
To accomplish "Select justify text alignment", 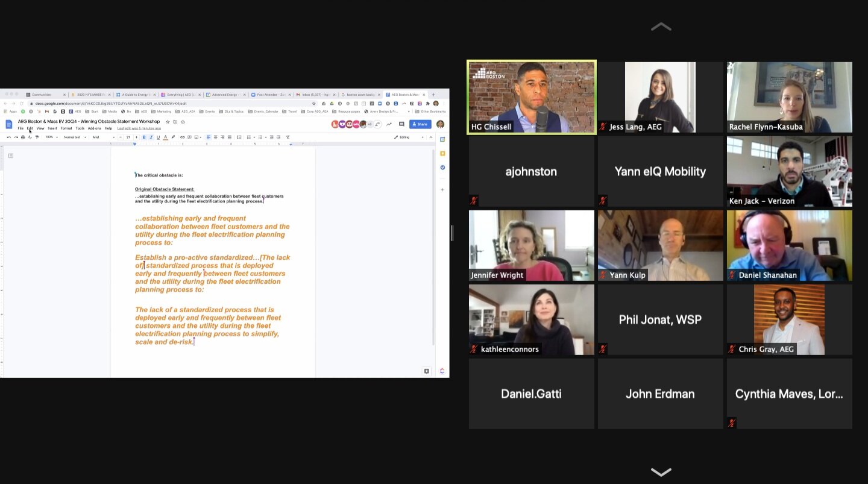I will pyautogui.click(x=230, y=137).
